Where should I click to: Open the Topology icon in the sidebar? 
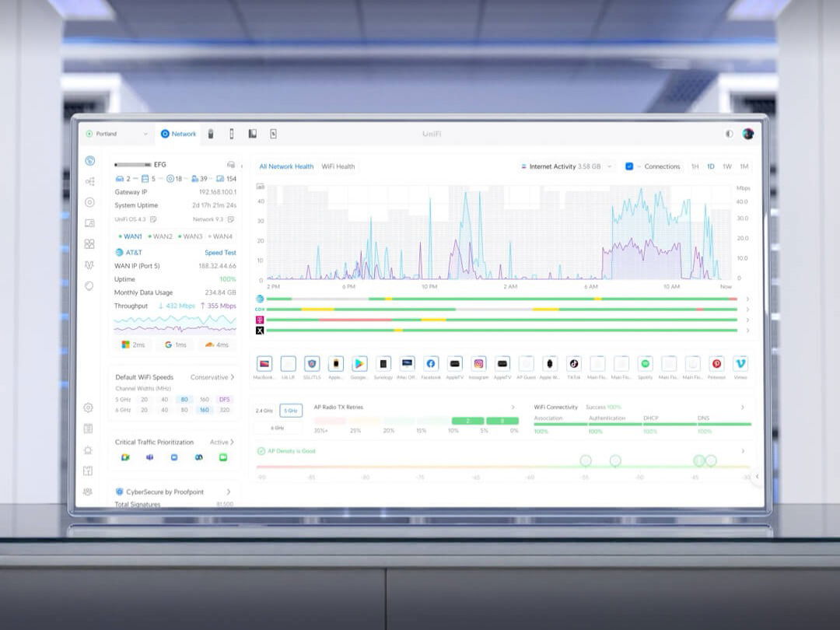click(x=89, y=181)
